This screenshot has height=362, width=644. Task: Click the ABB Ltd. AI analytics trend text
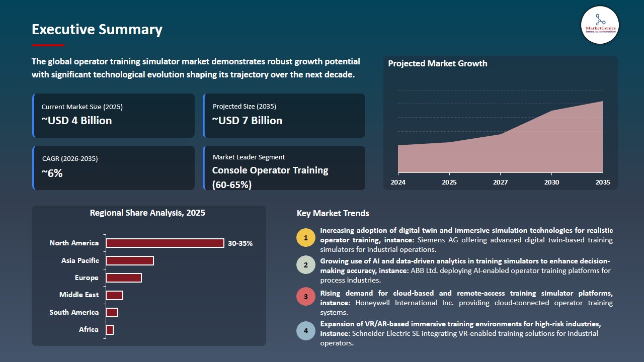(466, 271)
